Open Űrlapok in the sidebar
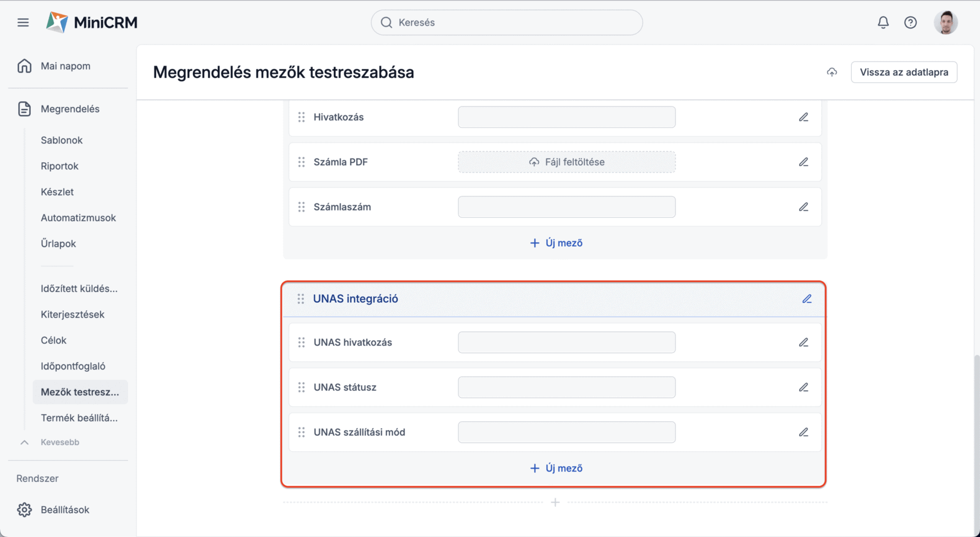The height and width of the screenshot is (537, 980). tap(58, 243)
